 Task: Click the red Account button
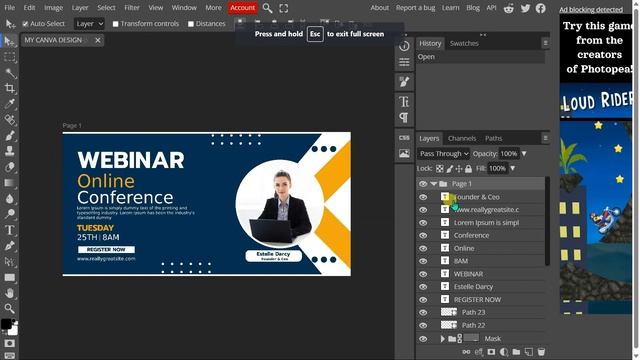point(242,8)
